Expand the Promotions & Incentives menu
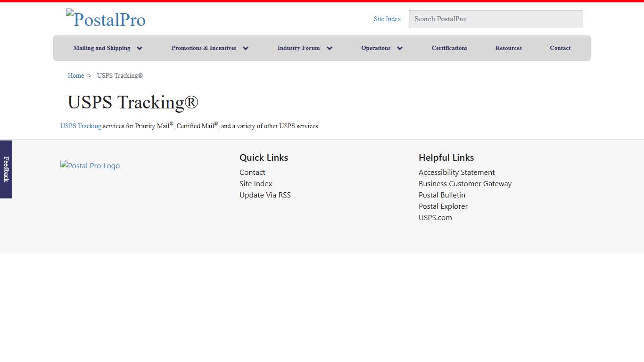The width and height of the screenshot is (644, 362). point(246,48)
